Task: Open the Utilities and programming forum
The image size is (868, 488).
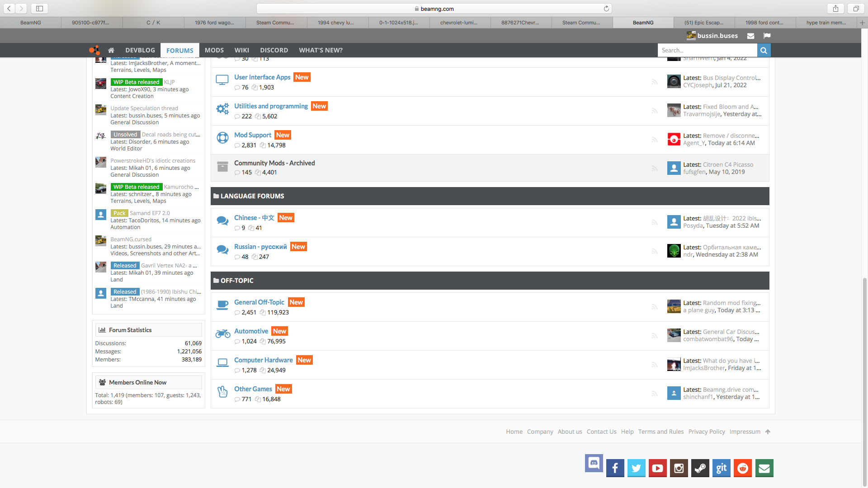Action: coord(271,106)
